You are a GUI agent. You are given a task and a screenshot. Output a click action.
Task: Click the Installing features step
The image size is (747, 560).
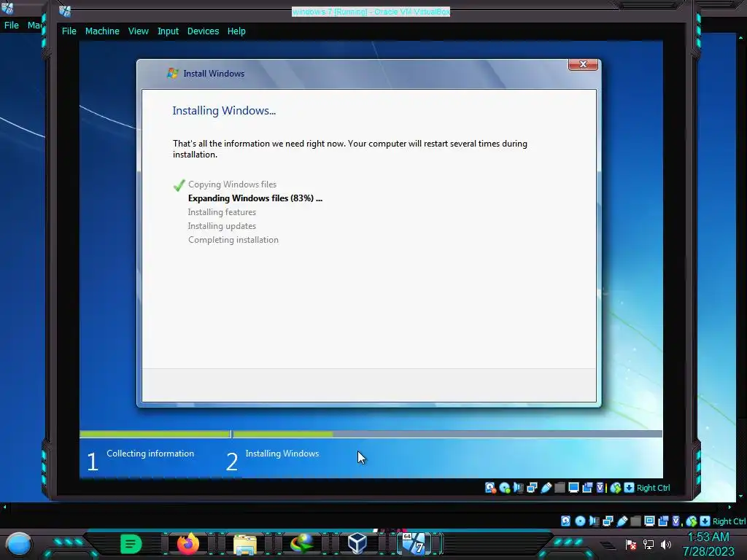222,212
